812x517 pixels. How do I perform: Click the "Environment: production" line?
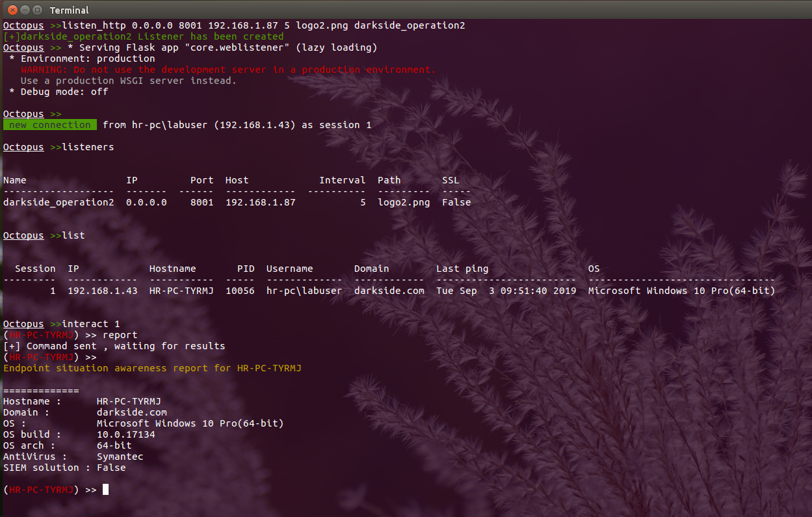click(82, 59)
